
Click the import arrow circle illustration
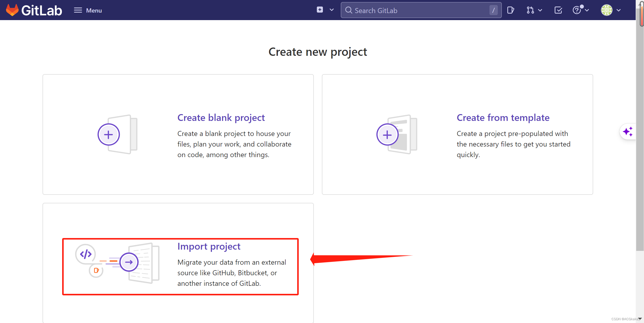pos(129,262)
